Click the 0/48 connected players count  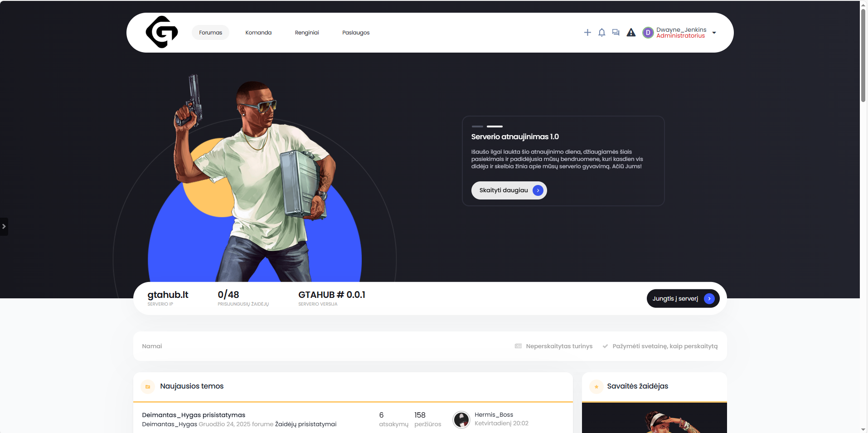(228, 295)
